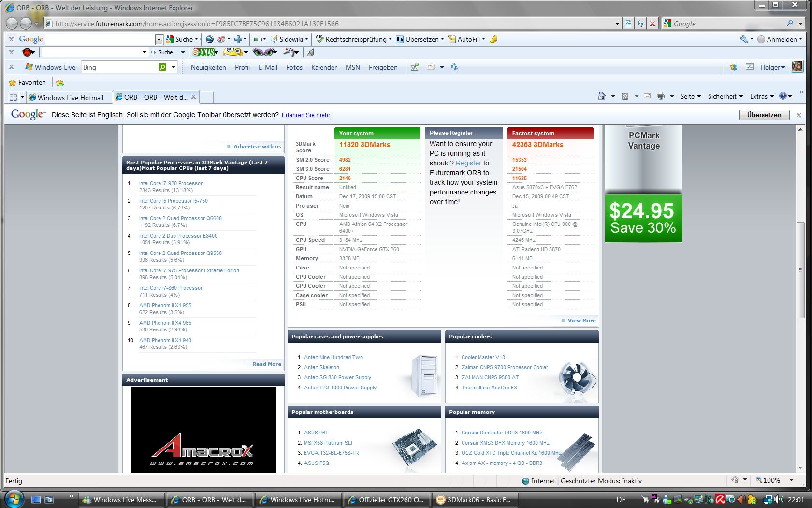Open the Google toolbar plus-sign gadget button

coord(238,39)
